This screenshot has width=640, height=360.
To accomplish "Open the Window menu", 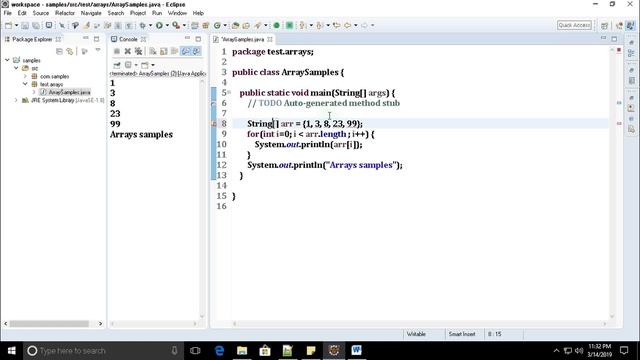I will pos(177,13).
